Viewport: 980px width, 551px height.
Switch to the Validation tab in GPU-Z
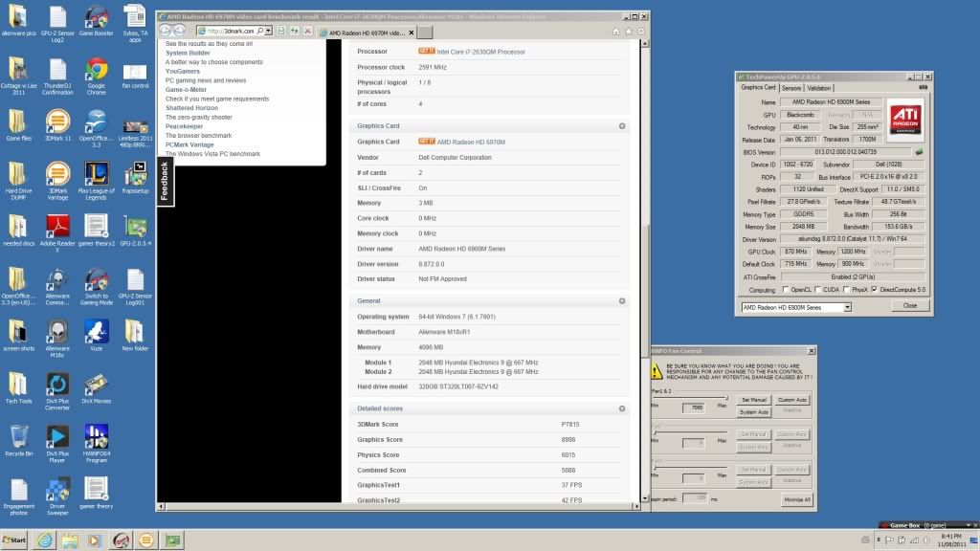819,88
